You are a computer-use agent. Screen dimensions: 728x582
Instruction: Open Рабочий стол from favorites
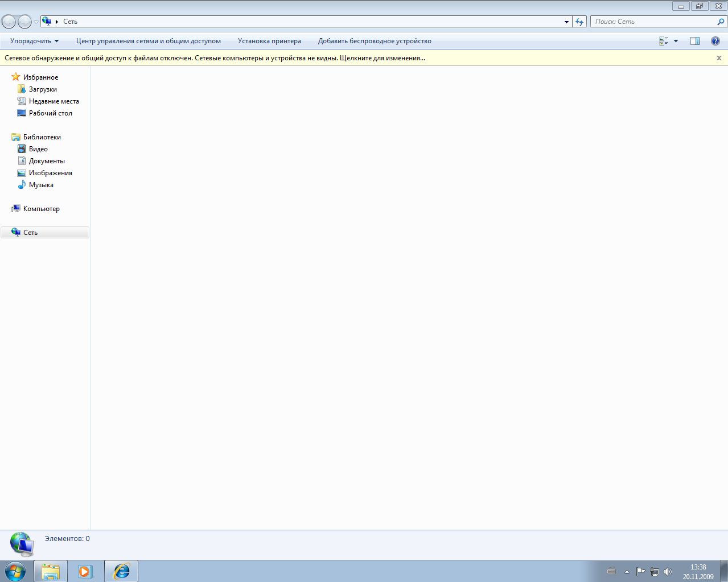tap(50, 113)
